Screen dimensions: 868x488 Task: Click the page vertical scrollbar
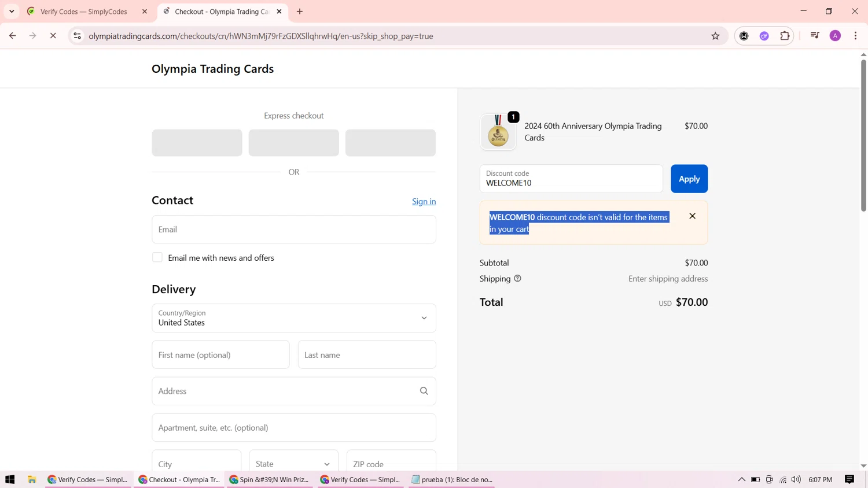(x=863, y=135)
